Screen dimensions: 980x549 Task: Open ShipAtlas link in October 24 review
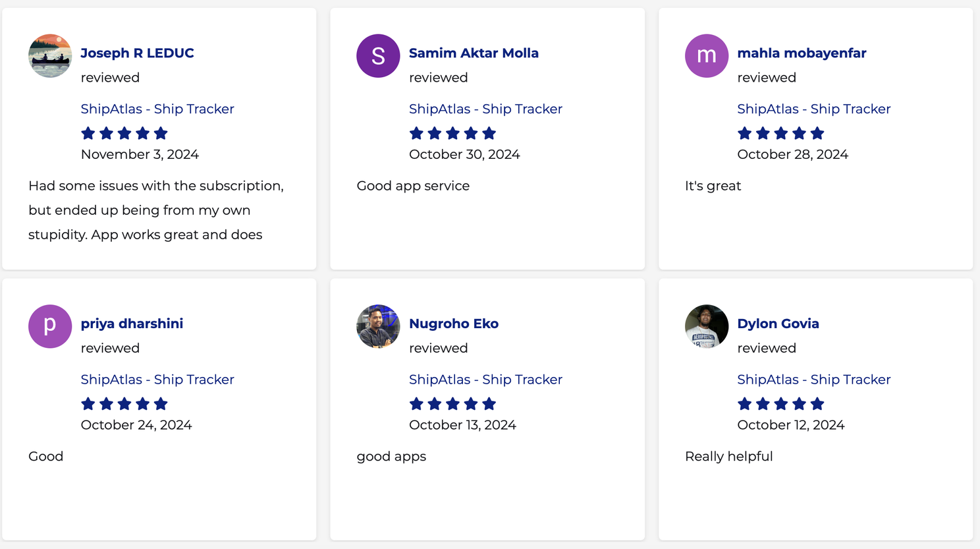coord(157,380)
